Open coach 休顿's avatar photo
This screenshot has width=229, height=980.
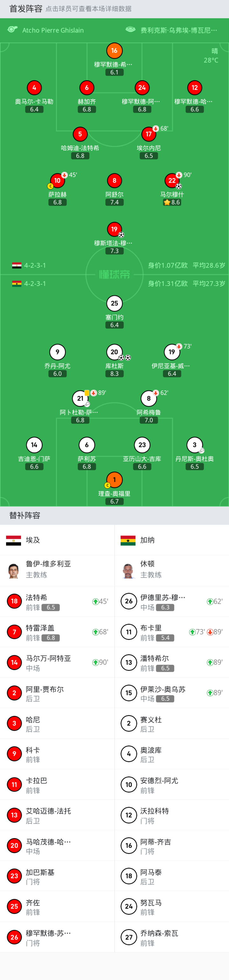[128, 570]
